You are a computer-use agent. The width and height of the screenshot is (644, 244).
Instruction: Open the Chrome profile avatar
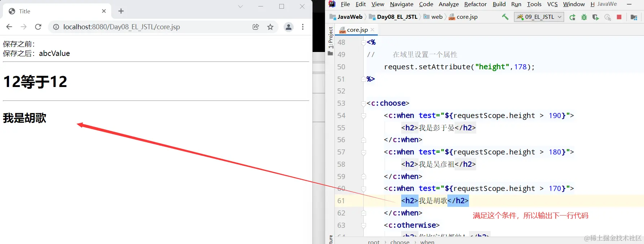(289, 27)
